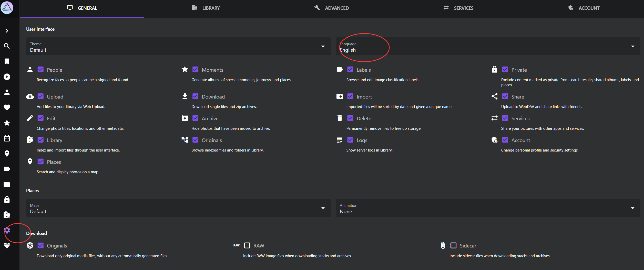Click the PhotoPrism logo in the corner
This screenshot has width=644, height=270.
click(7, 7)
